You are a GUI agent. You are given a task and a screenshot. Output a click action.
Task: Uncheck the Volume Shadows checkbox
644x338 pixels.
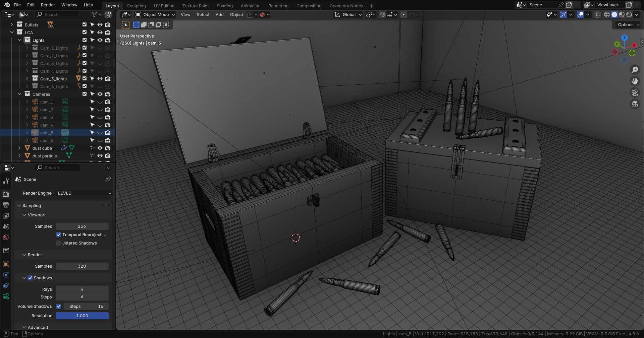59,307
